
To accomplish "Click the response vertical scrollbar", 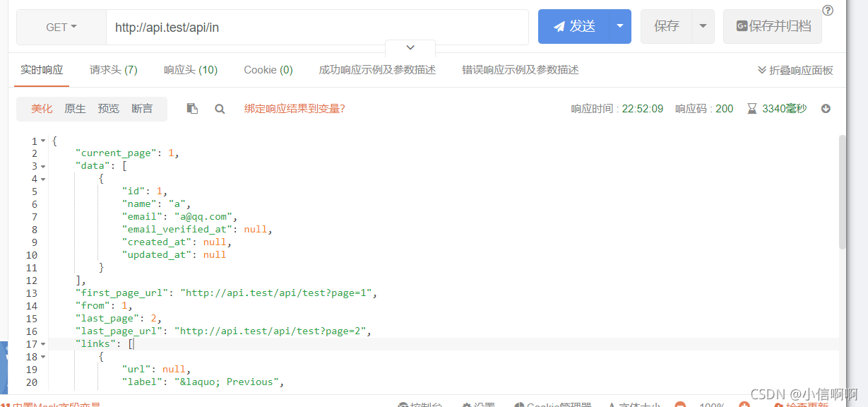I will pos(842,191).
